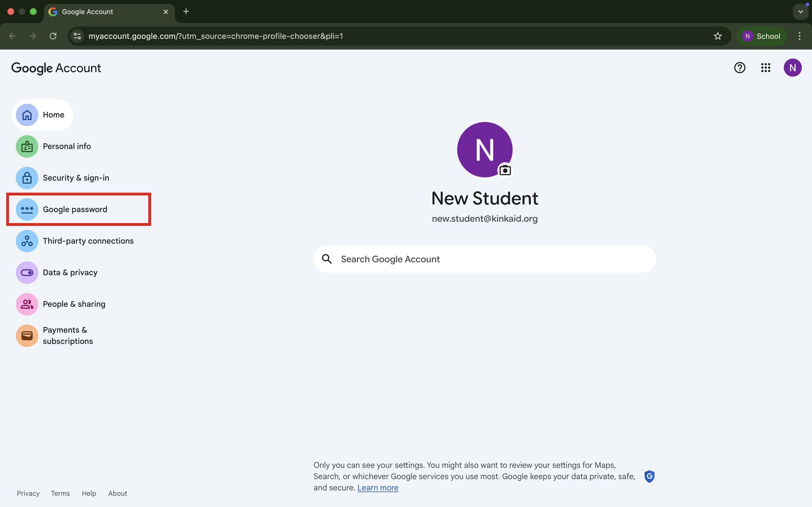The image size is (812, 507).
Task: Click the Learn more link
Action: pyautogui.click(x=378, y=488)
